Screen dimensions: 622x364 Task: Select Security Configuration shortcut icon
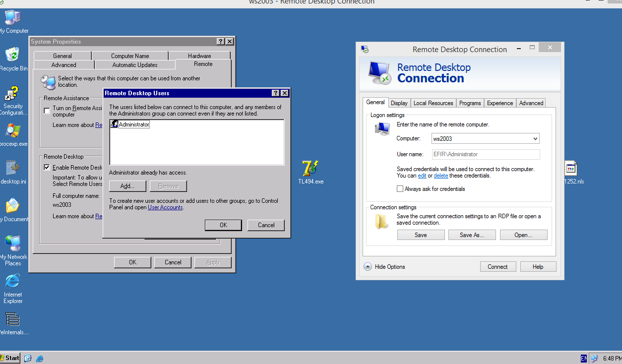(x=12, y=93)
